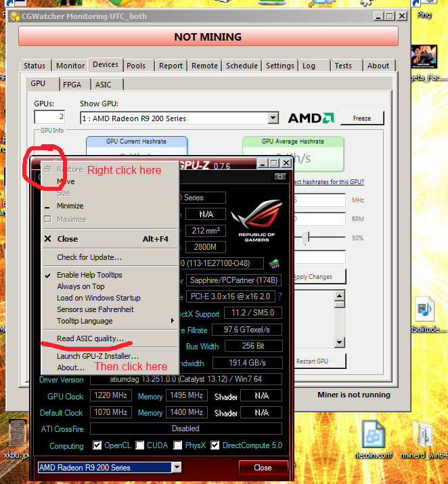Click the ATI CrossFire Disabled field
This screenshot has height=484, width=448.
click(186, 428)
